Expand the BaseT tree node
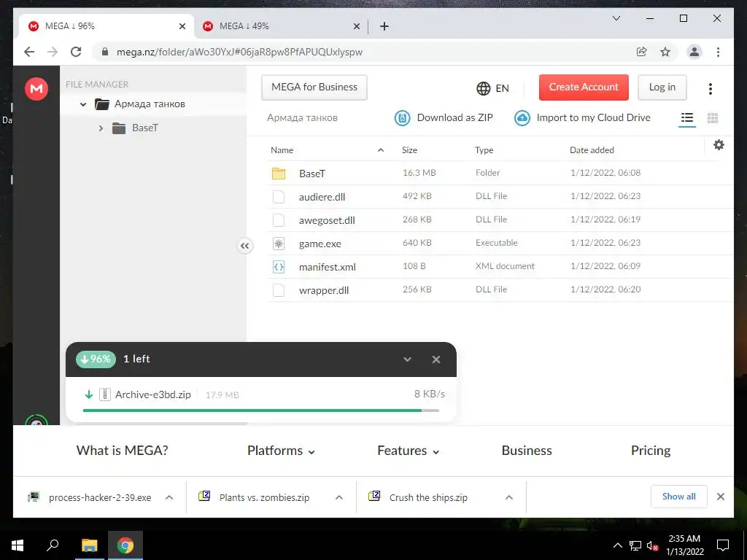The image size is (747, 560). tap(101, 128)
